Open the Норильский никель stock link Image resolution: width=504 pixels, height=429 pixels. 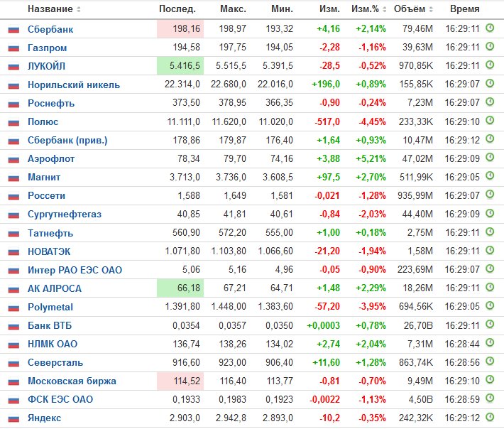pyautogui.click(x=74, y=85)
